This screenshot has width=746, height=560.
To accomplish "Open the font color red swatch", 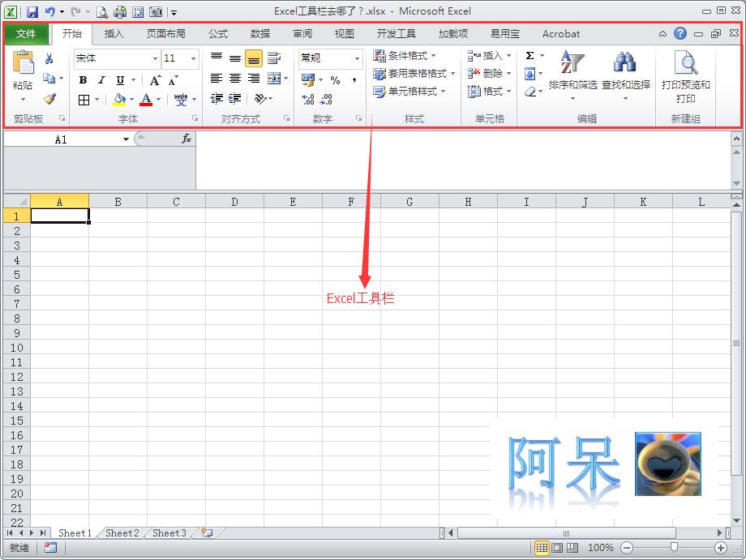I will point(146,99).
